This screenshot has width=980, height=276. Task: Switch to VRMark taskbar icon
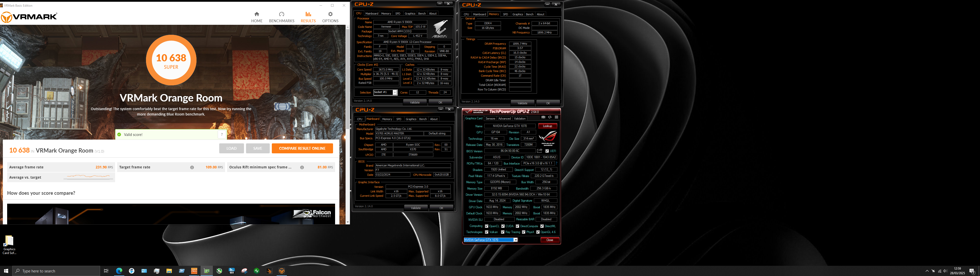tap(281, 271)
